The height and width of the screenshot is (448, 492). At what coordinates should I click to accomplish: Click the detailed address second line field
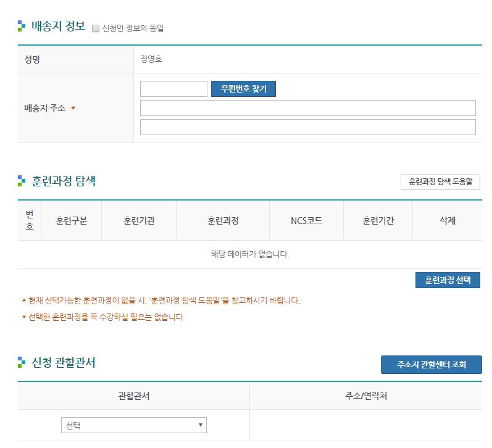[x=308, y=127]
